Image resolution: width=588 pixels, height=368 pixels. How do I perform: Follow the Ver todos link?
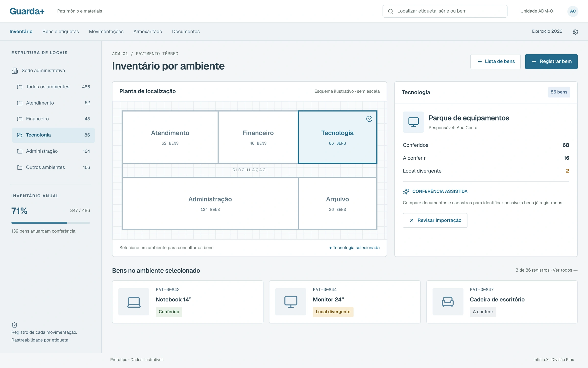point(565,270)
